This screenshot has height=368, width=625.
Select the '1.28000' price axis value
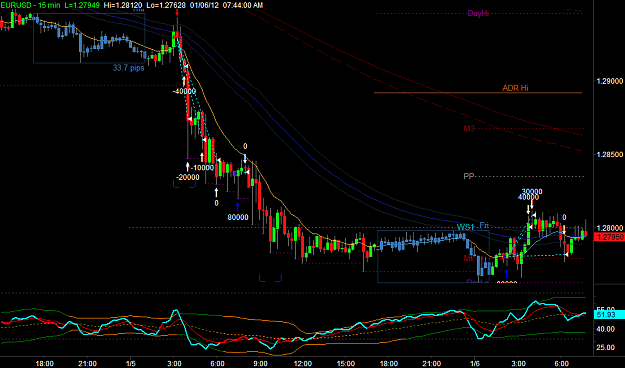point(609,228)
